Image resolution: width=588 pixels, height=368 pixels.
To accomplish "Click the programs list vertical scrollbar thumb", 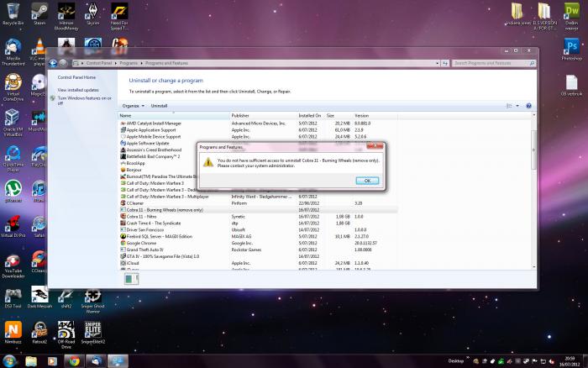I will click(x=533, y=150).
